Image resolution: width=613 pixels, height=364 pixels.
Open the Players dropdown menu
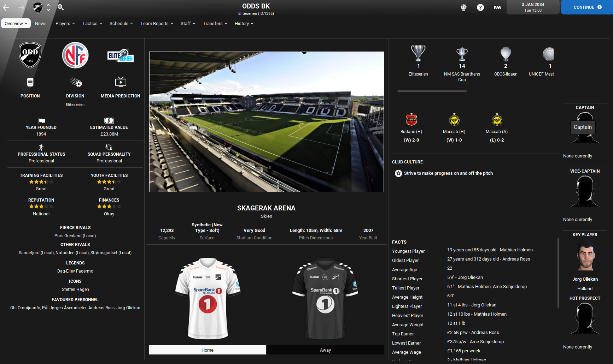pos(65,23)
